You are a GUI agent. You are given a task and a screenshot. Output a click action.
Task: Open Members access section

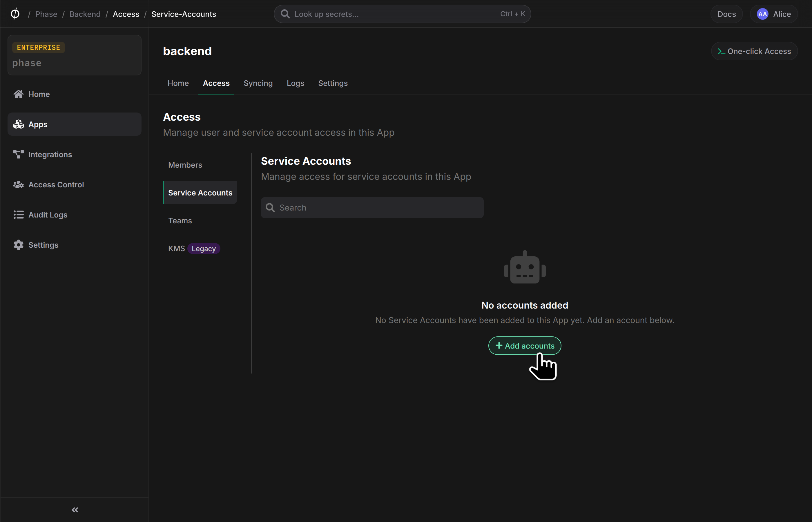(x=200, y=165)
